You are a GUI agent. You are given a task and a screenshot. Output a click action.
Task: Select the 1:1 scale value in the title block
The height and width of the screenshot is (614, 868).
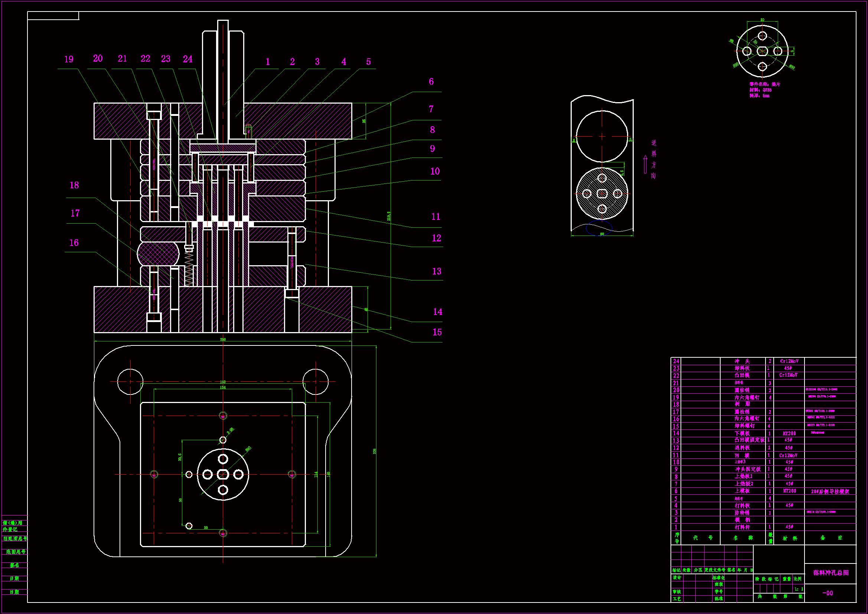click(x=799, y=589)
